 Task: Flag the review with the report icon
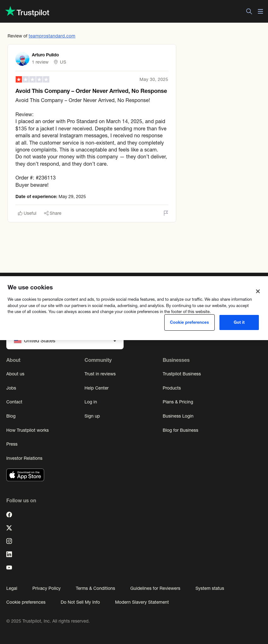(x=166, y=213)
